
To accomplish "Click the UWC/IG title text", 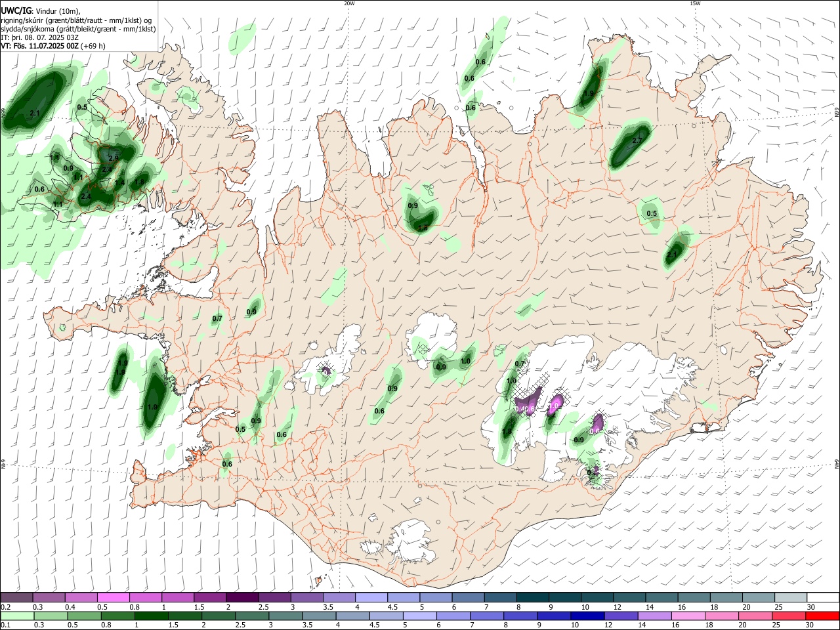I will pos(16,11).
